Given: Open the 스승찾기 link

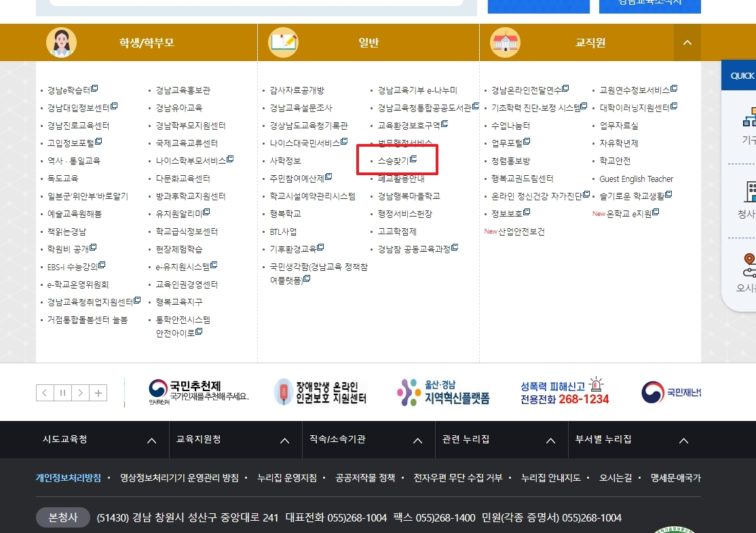Looking at the screenshot, I should coord(397,161).
